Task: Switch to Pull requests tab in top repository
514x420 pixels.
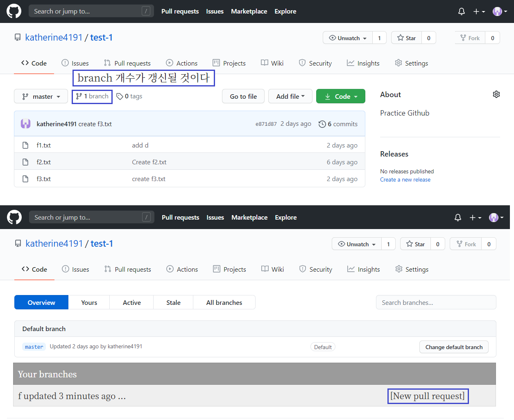Action: click(127, 63)
